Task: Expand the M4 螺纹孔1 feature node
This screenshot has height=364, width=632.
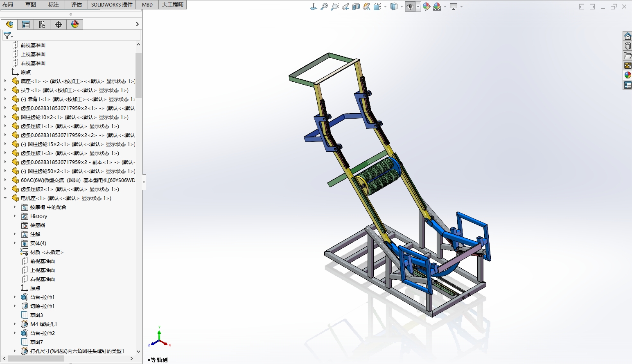Action: (15, 324)
